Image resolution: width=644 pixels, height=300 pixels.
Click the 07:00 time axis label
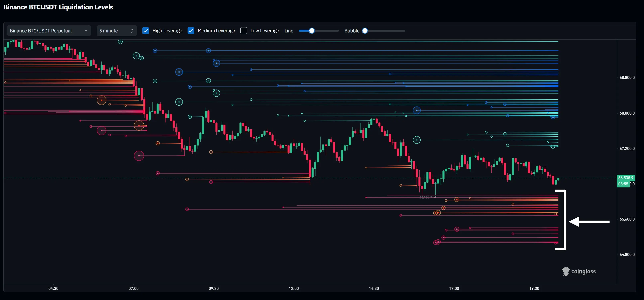[133, 289]
